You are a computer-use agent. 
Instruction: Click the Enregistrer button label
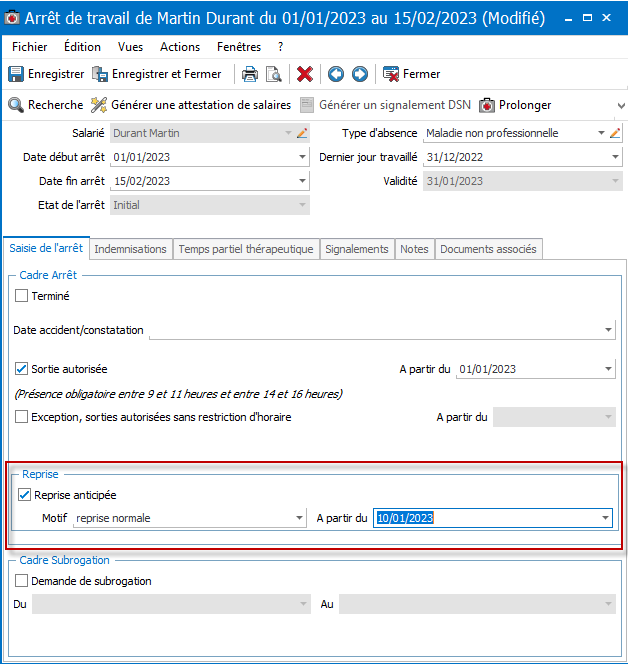56,74
